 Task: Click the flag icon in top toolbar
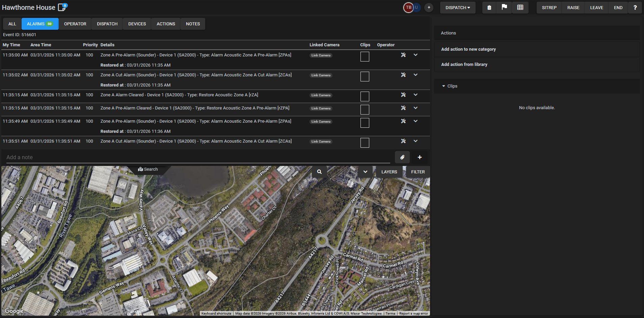coord(504,7)
